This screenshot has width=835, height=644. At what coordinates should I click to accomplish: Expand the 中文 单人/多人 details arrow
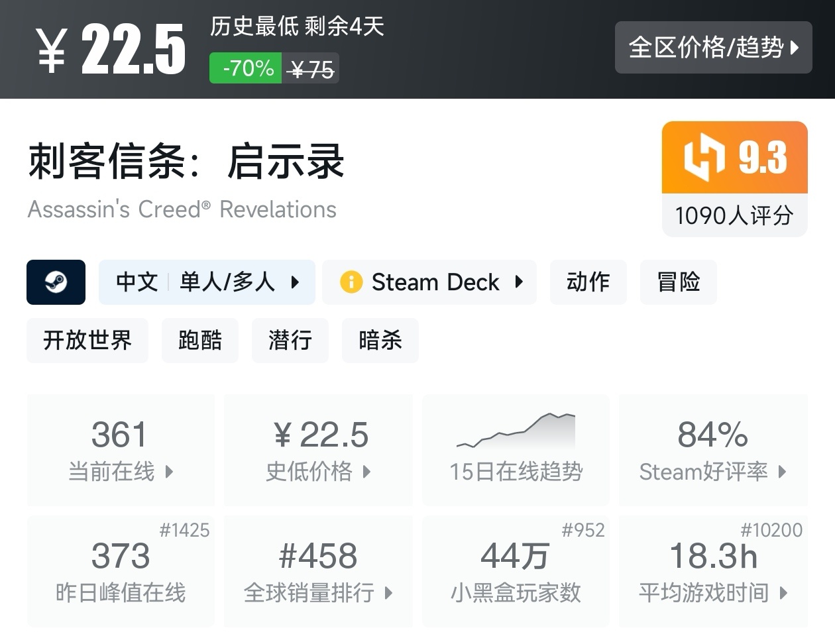coord(295,282)
